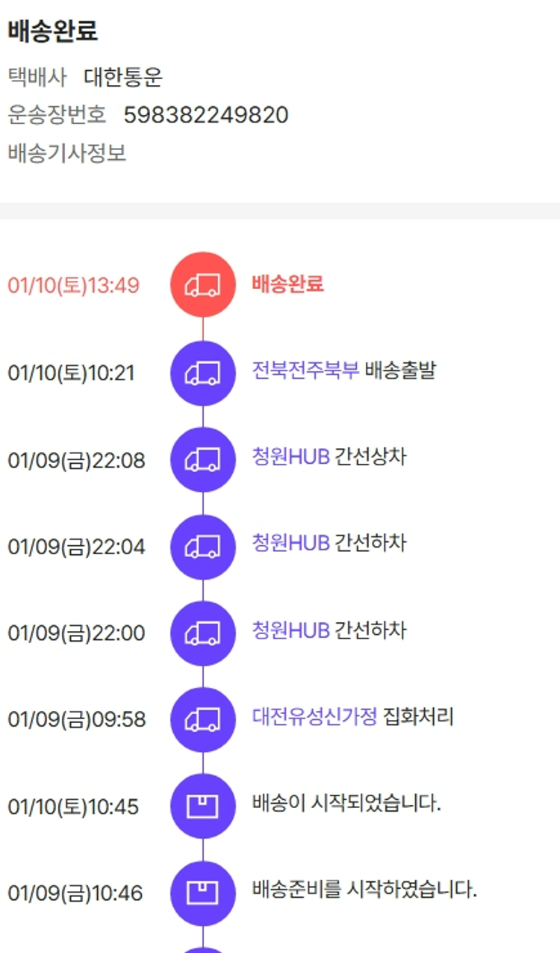Open 청원HUB link in 간선상차 row
The height and width of the screenshot is (953, 560).
290,456
